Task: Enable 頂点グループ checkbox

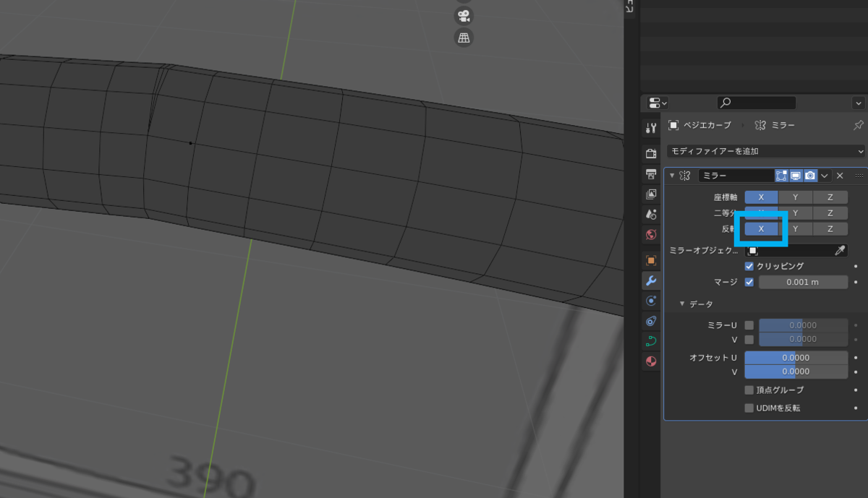Action: point(749,390)
